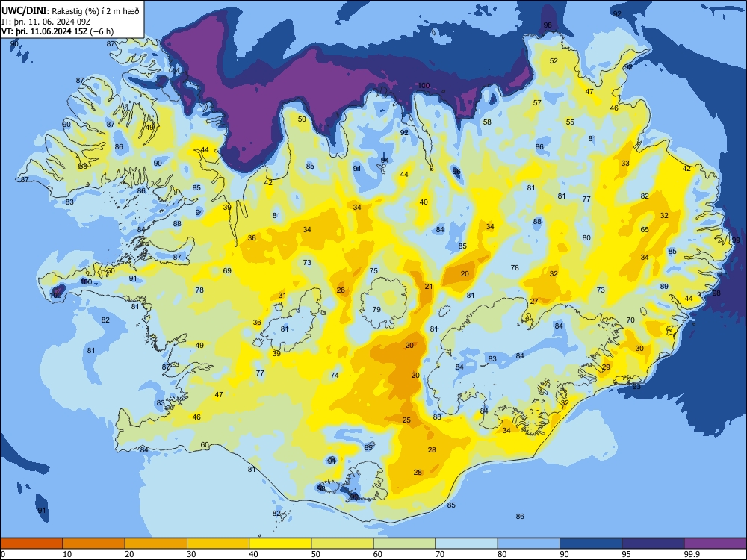Click the humidity value '74' on map

pos(335,376)
